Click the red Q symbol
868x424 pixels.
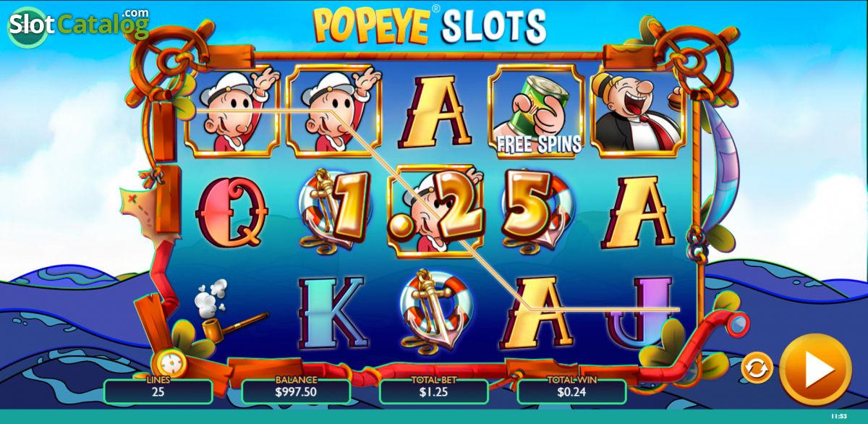231,211
